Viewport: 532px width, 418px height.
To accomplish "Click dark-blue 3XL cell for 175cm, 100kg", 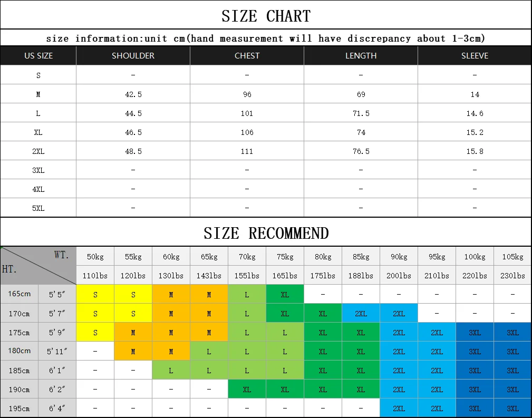I will click(475, 332).
